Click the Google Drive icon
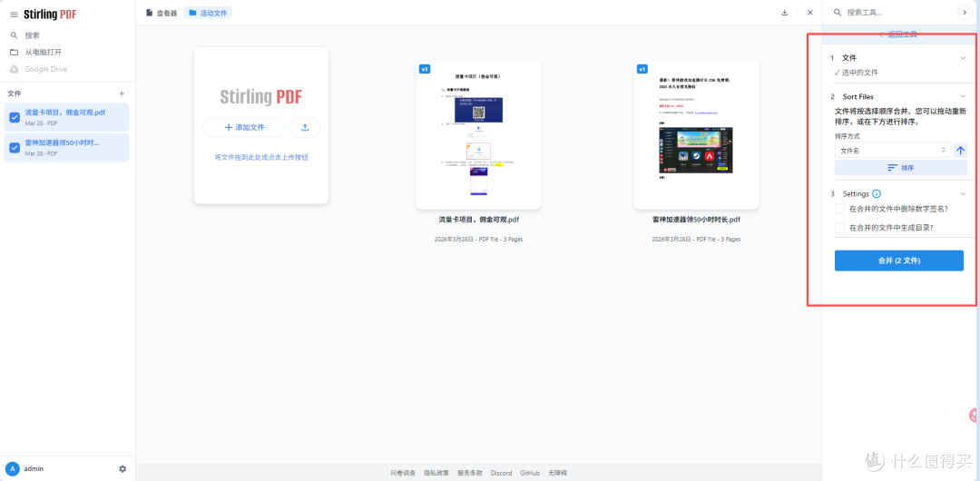The image size is (980, 481). (x=14, y=69)
